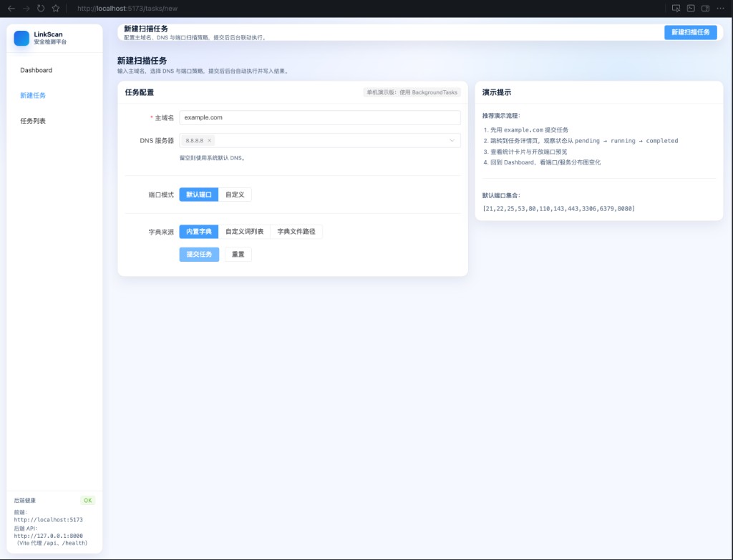This screenshot has height=560, width=733.
Task: Click the browser forward arrow
Action: point(26,9)
